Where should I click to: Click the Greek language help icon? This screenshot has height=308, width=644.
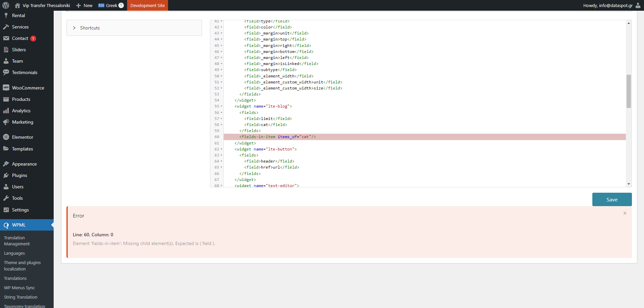click(x=121, y=5)
